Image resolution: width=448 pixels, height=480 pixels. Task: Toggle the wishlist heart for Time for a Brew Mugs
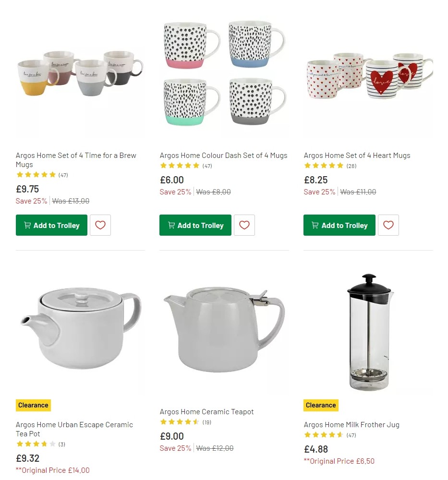click(100, 225)
